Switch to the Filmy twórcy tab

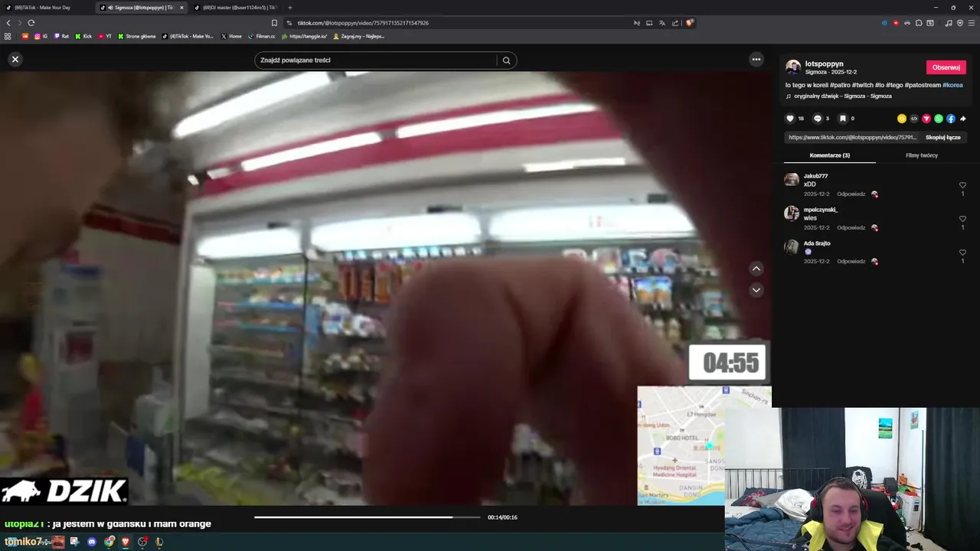tap(922, 155)
